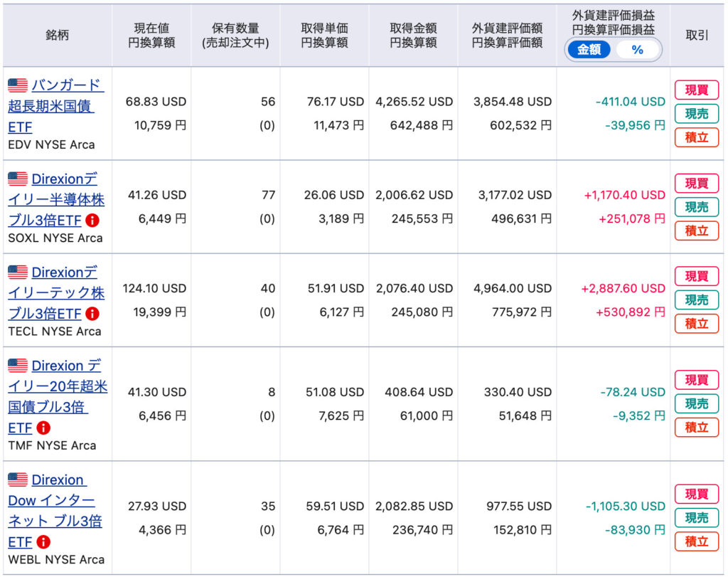Switch profit/loss display to 金額
The image size is (728, 577).
click(589, 50)
